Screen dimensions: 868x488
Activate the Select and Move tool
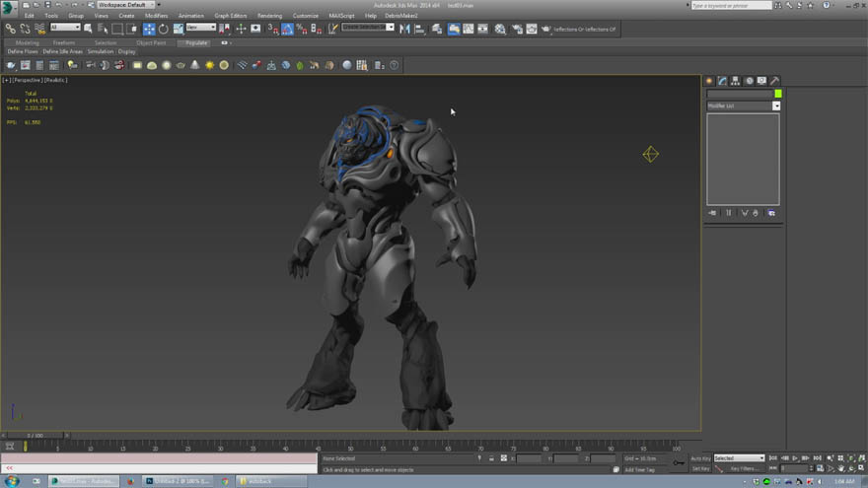pyautogui.click(x=149, y=29)
